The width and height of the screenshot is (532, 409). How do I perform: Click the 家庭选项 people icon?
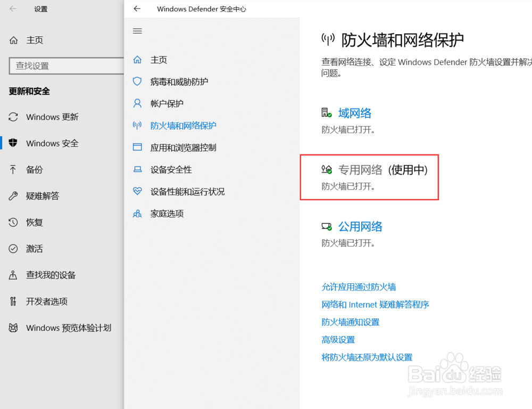click(x=137, y=214)
